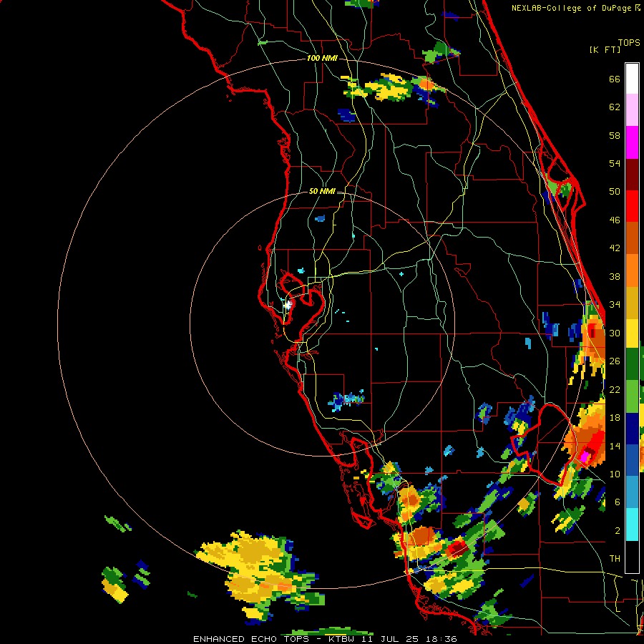Click the white radar site marker near Tampa Bay
Screen dimensions: 644x644
point(288,304)
